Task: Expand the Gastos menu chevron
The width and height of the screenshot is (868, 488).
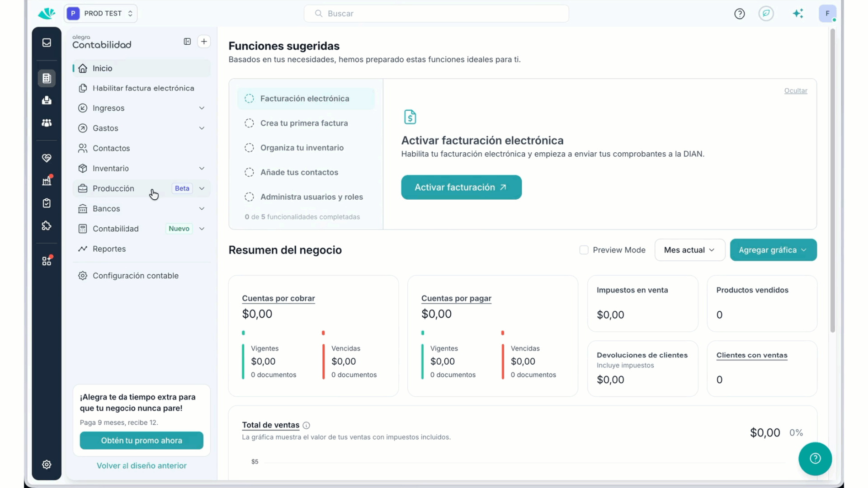Action: [x=202, y=128]
